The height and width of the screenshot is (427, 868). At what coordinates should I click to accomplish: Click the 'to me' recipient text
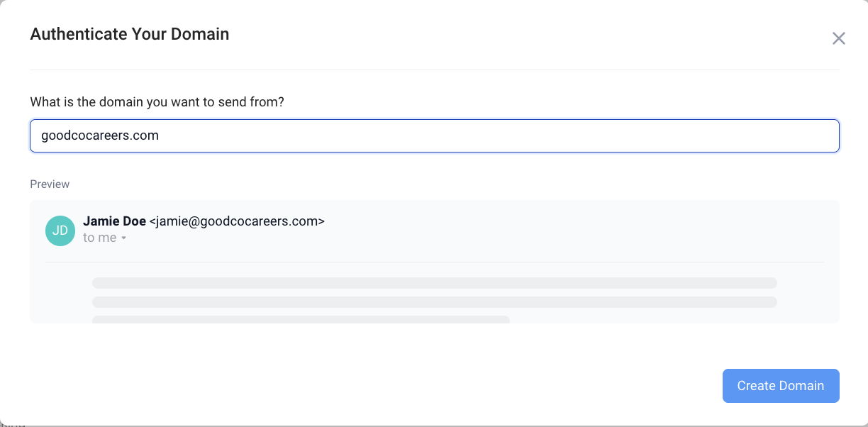click(x=99, y=238)
